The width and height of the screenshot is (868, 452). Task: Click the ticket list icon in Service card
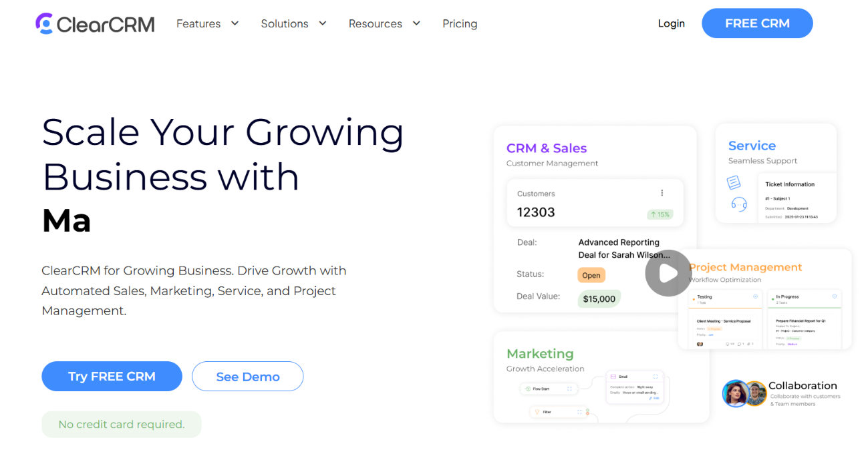click(x=734, y=182)
